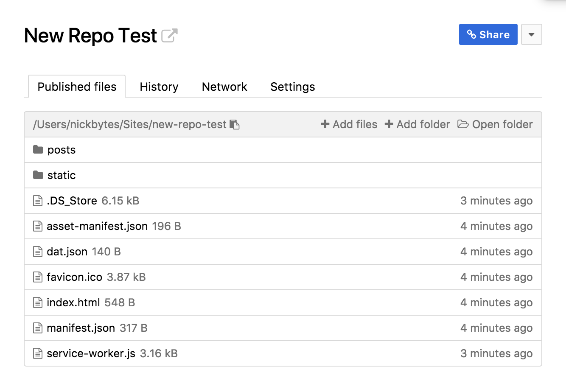Click 548 B size of index.html
This screenshot has width=566, height=392.
point(120,302)
